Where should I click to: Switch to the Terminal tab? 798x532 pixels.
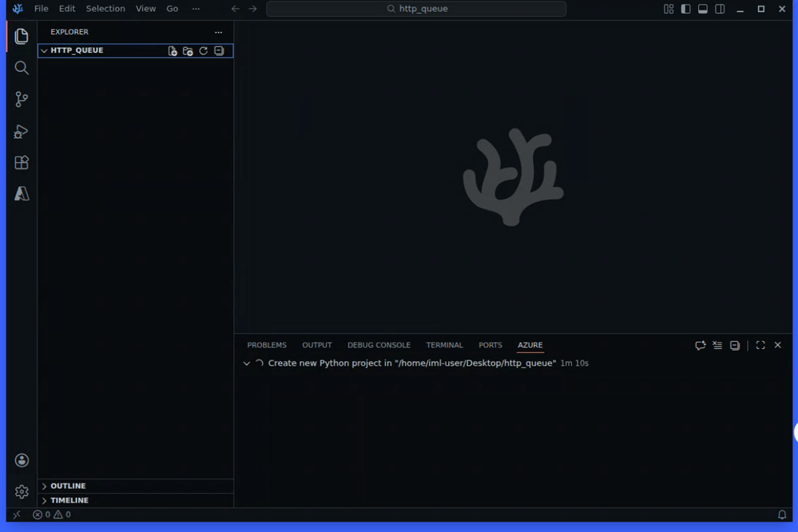(444, 345)
